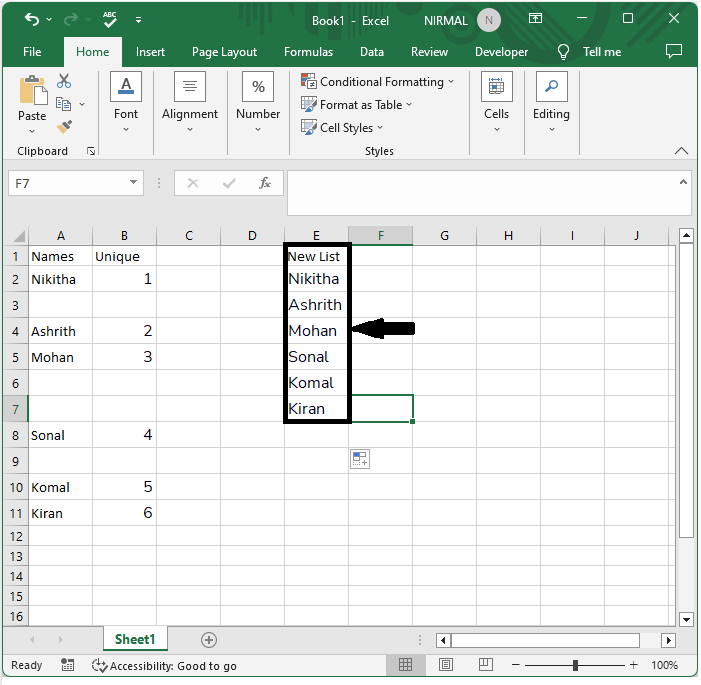The height and width of the screenshot is (685, 701).
Task: Click cell B11 containing 6
Action: [124, 513]
